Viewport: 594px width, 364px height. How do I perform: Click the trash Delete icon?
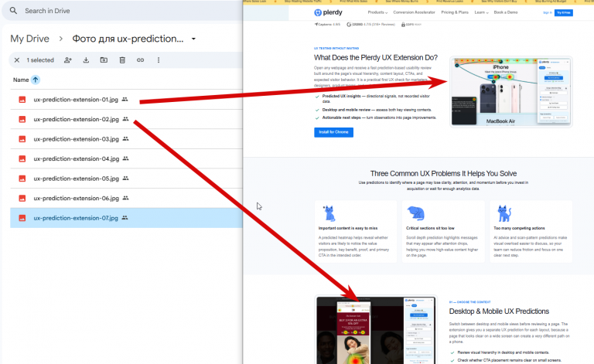122,60
